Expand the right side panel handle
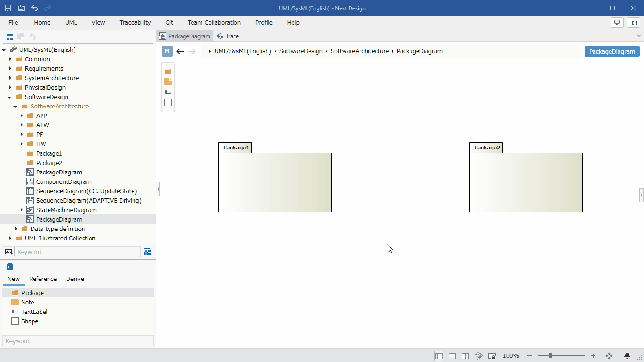The image size is (644, 362). click(x=642, y=195)
